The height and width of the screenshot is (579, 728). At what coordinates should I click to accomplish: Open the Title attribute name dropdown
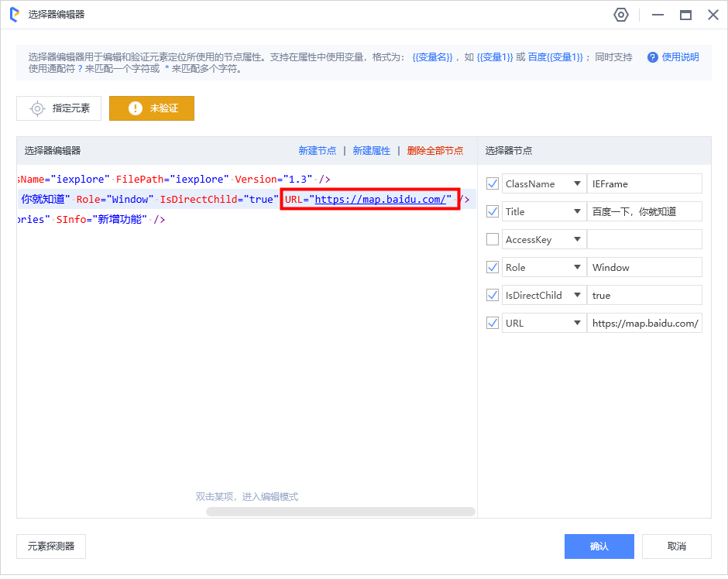pos(576,211)
